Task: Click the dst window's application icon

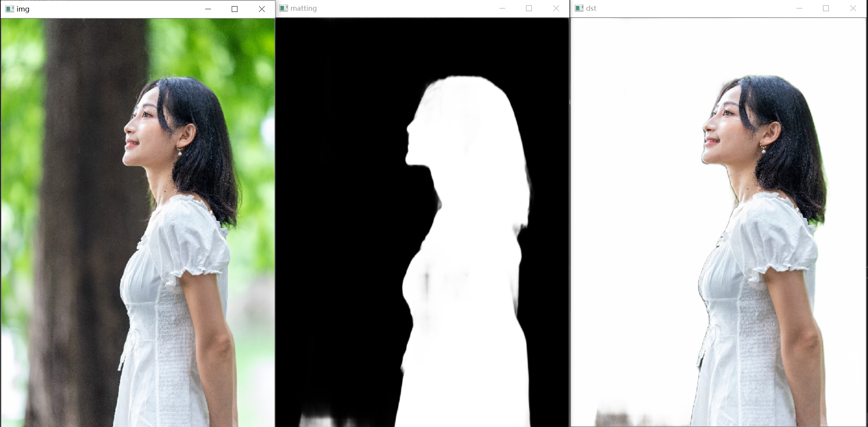Action: [579, 8]
